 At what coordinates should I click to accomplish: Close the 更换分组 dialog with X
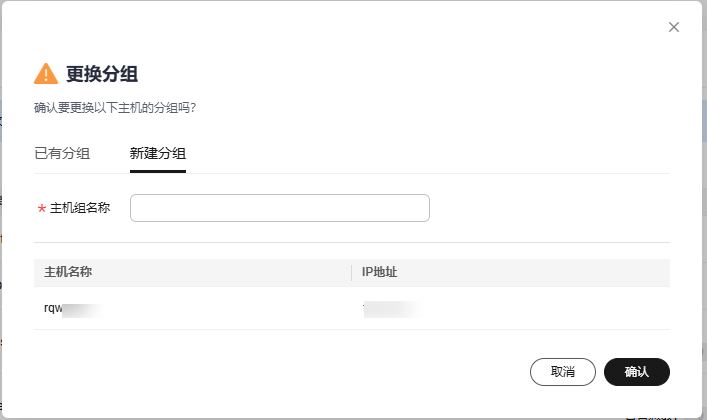(674, 27)
